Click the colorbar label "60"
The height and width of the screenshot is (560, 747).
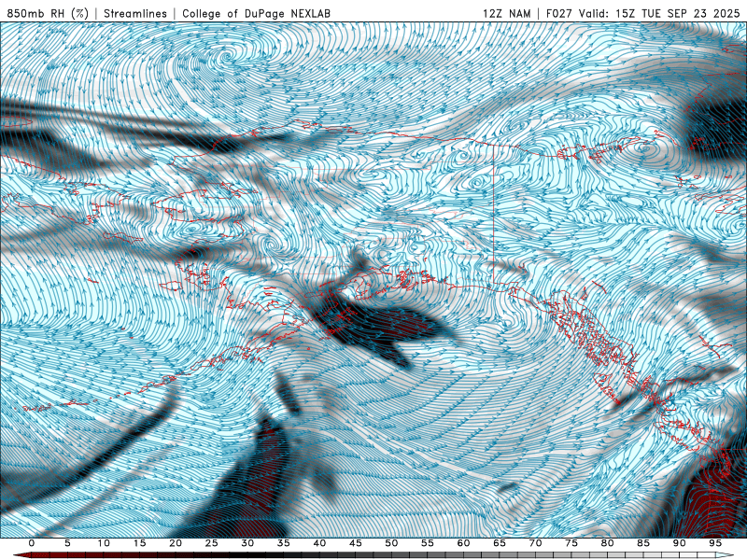(x=463, y=543)
